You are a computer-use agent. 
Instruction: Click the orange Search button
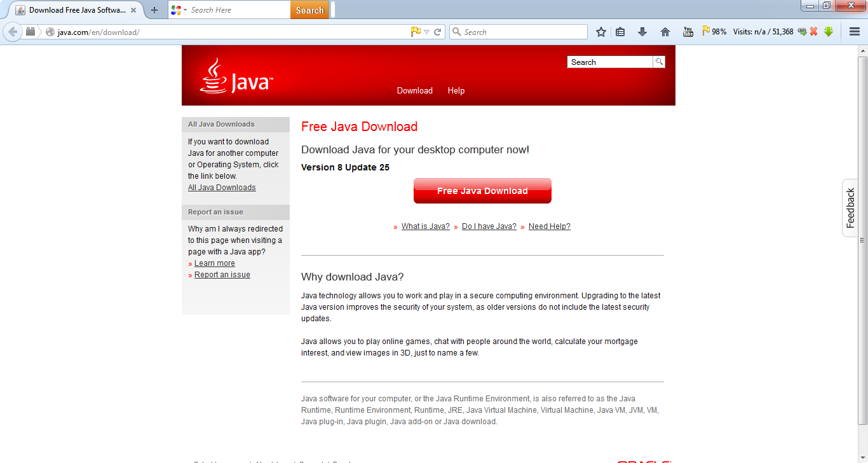point(310,10)
